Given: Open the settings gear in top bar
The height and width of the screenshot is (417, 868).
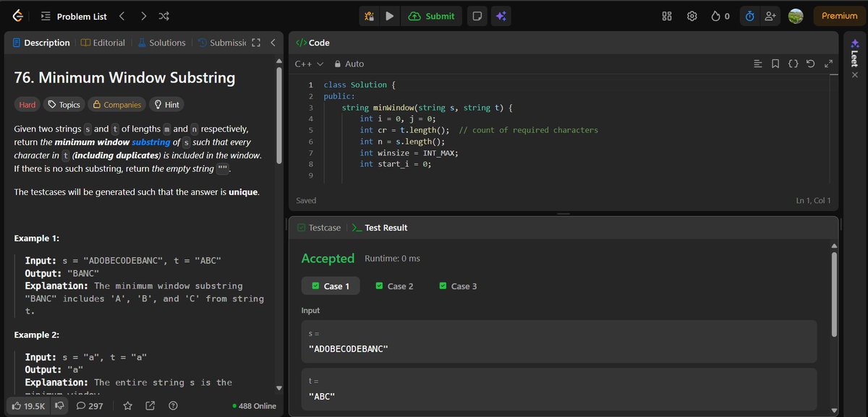Looking at the screenshot, I should pos(692,16).
